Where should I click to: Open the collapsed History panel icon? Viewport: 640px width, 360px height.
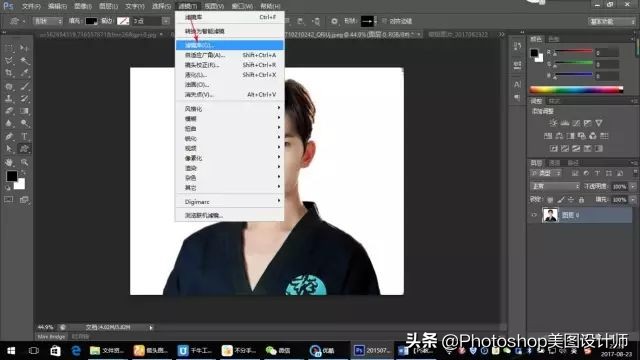tap(517, 46)
